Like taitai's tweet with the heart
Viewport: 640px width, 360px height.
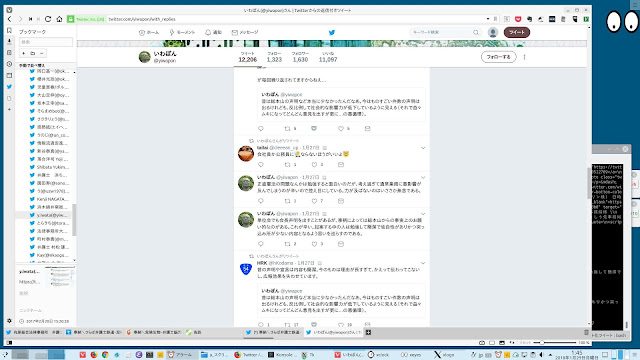pos(314,165)
